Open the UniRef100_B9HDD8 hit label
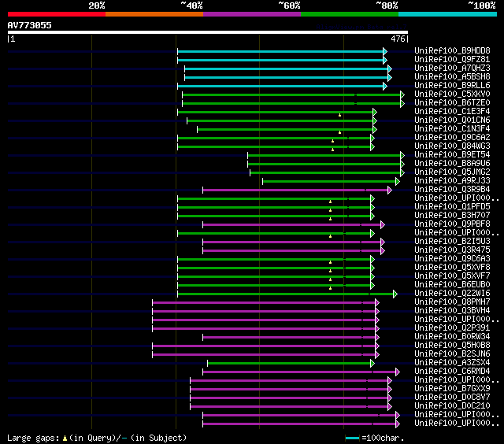The width and height of the screenshot is (504, 444). click(x=452, y=50)
